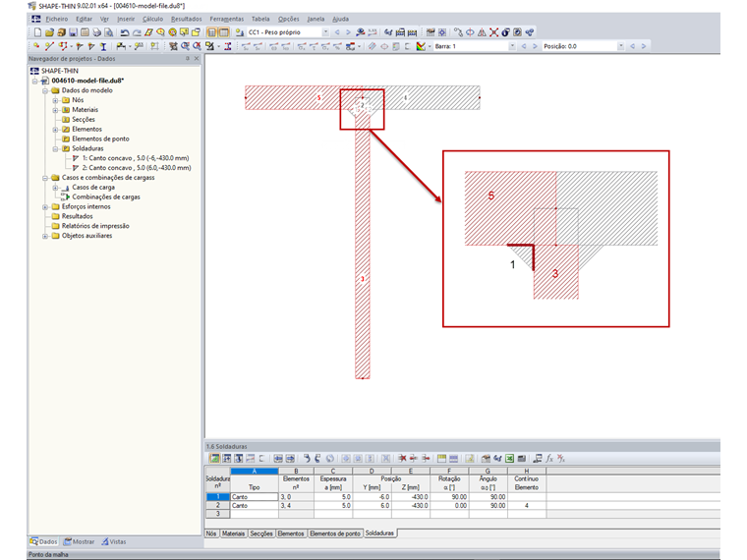Open the color results rainbow icon
747x560 pixels.
tap(421, 46)
